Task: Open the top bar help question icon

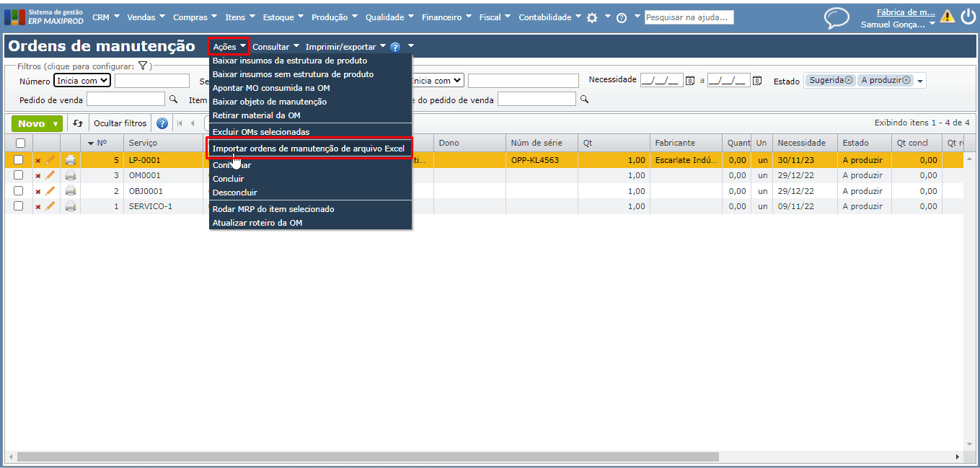Action: pyautogui.click(x=622, y=17)
